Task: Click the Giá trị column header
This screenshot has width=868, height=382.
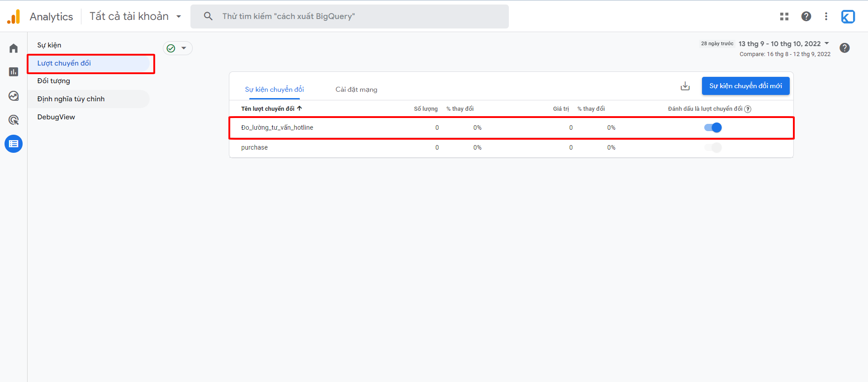Action: tap(561, 109)
